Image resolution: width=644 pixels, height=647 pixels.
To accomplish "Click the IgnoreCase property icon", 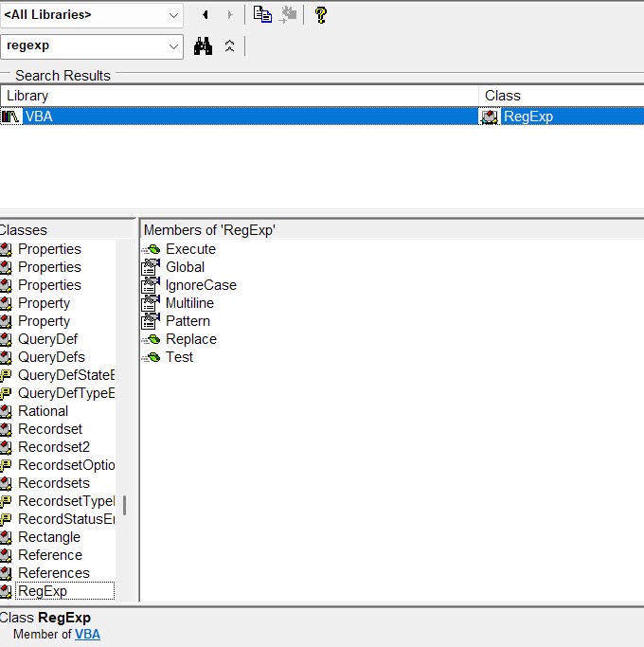I will click(151, 285).
